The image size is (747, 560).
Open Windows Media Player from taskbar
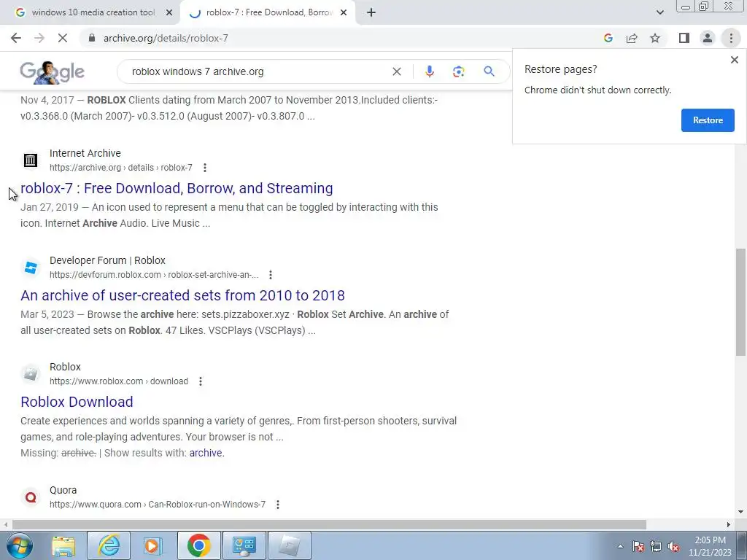tap(152, 545)
